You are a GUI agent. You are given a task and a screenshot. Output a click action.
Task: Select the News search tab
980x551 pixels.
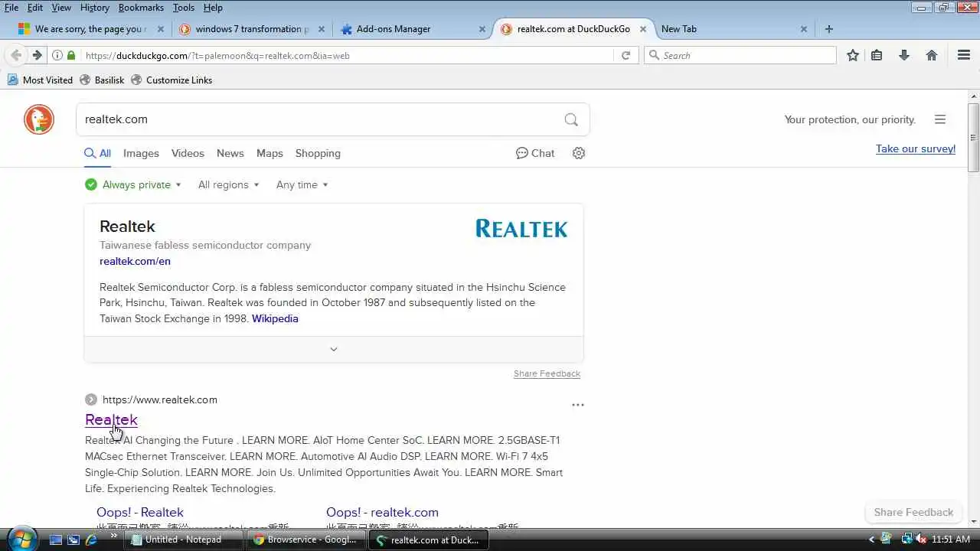pos(230,153)
